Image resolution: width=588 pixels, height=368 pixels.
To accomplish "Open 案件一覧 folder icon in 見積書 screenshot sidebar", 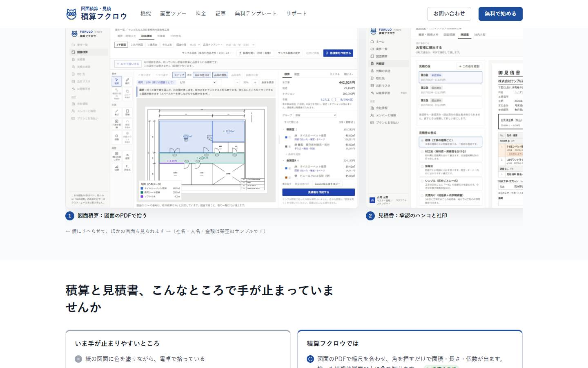I will pos(372,49).
